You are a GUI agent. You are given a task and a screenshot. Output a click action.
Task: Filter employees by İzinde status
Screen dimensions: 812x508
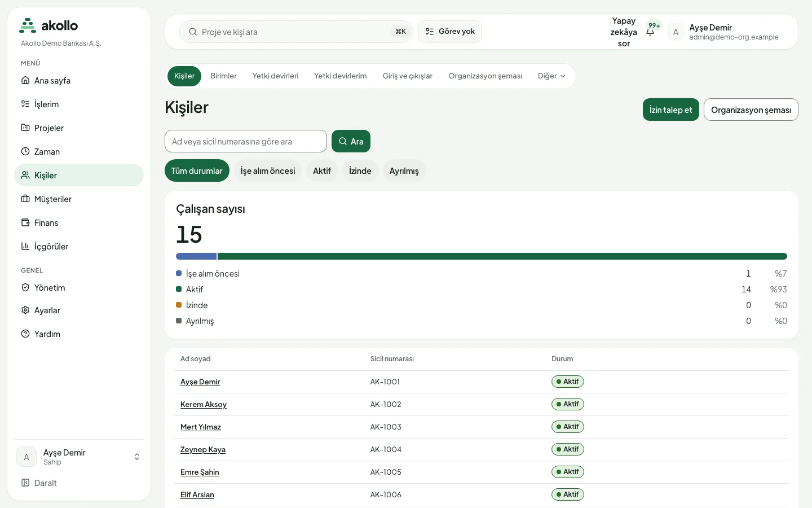pyautogui.click(x=360, y=170)
